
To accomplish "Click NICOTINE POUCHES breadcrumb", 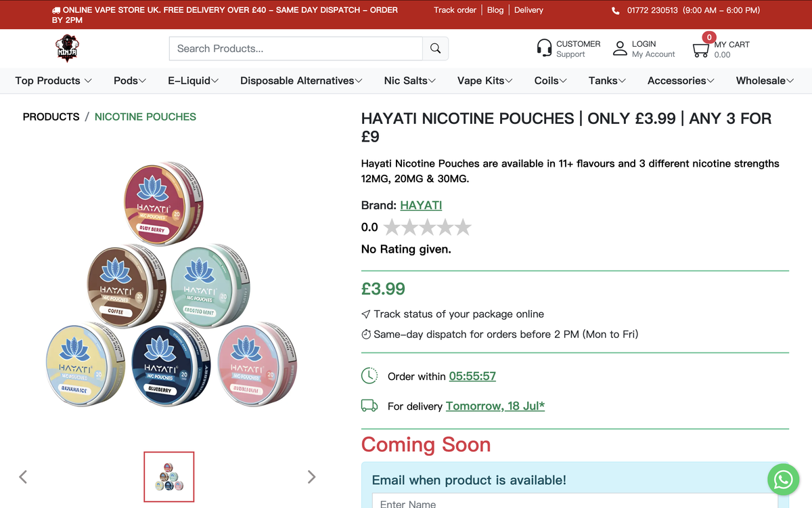I will [x=145, y=117].
